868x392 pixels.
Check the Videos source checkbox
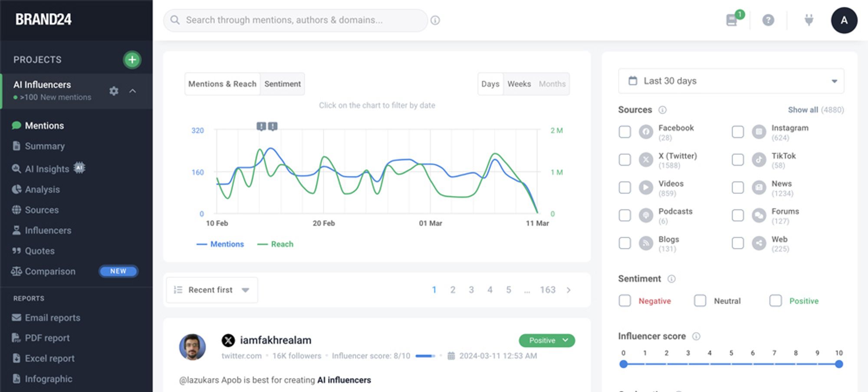[x=625, y=187]
